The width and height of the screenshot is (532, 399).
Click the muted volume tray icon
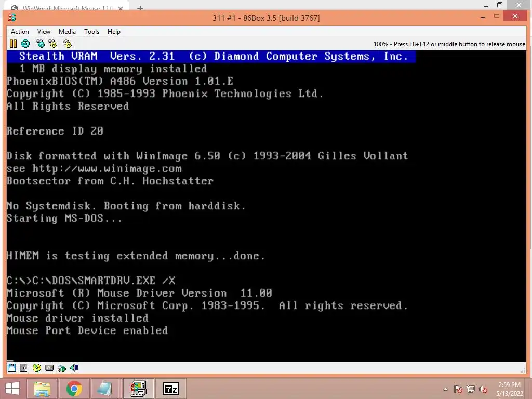click(483, 390)
